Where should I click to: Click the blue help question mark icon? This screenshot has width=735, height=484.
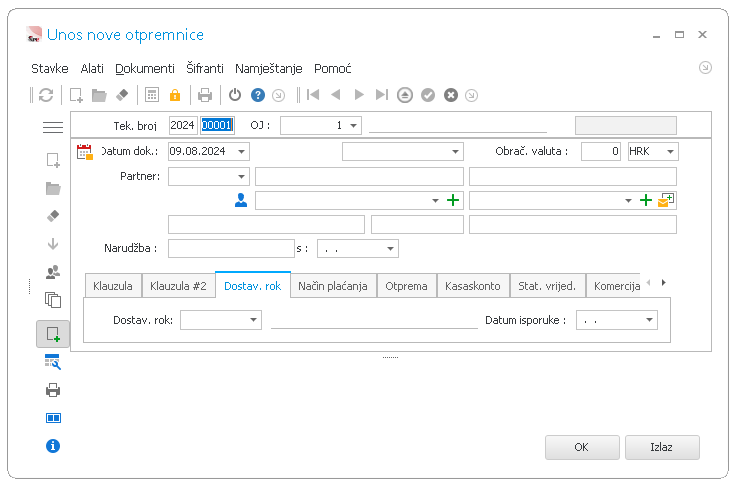258,95
